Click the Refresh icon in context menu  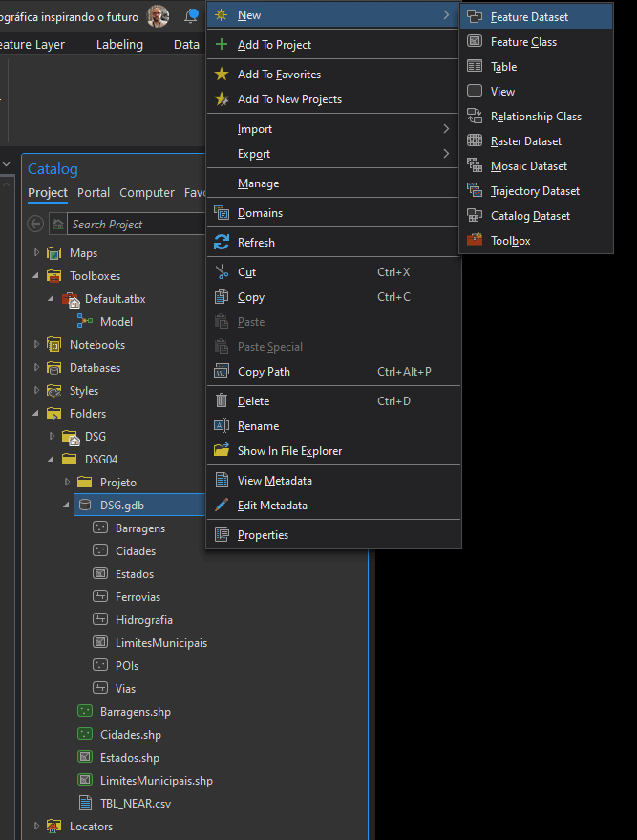click(x=222, y=243)
